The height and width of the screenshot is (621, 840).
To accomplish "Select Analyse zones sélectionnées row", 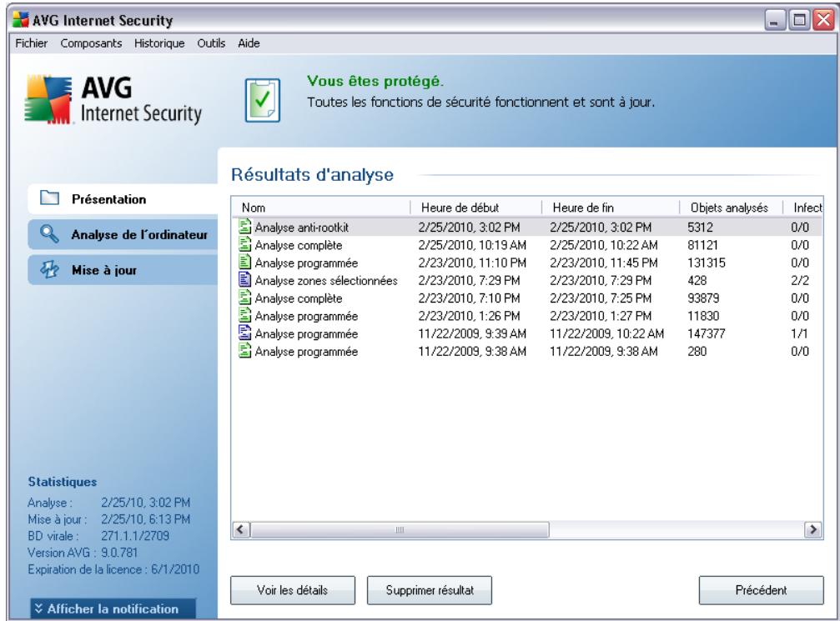I will (x=527, y=280).
